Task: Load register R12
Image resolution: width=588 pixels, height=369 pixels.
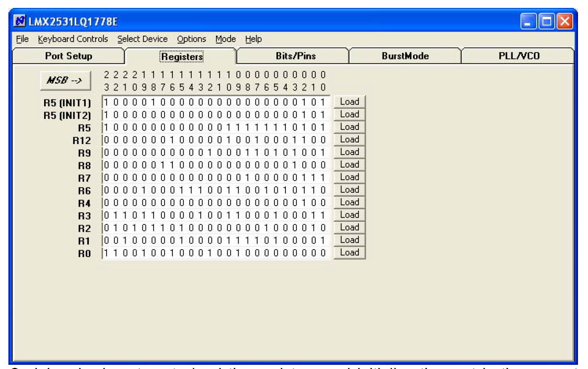Action: 349,139
